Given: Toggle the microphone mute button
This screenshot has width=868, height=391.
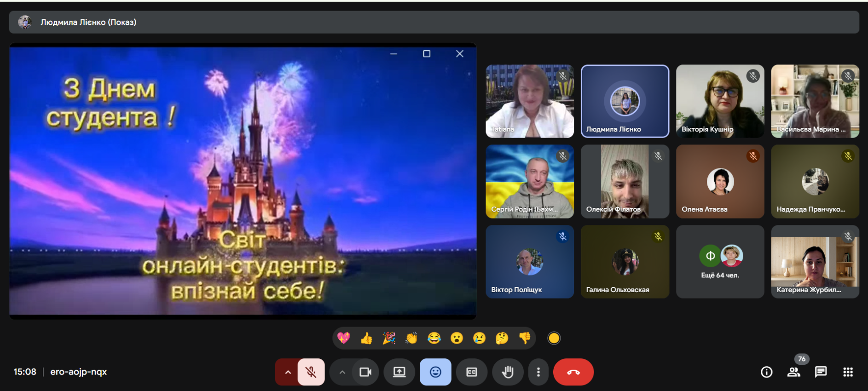Looking at the screenshot, I should (x=311, y=372).
